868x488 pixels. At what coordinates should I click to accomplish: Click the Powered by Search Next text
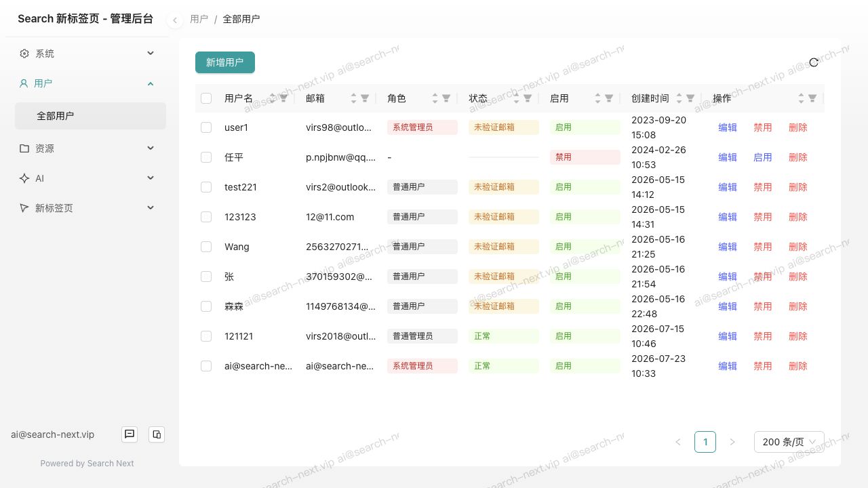click(x=87, y=464)
